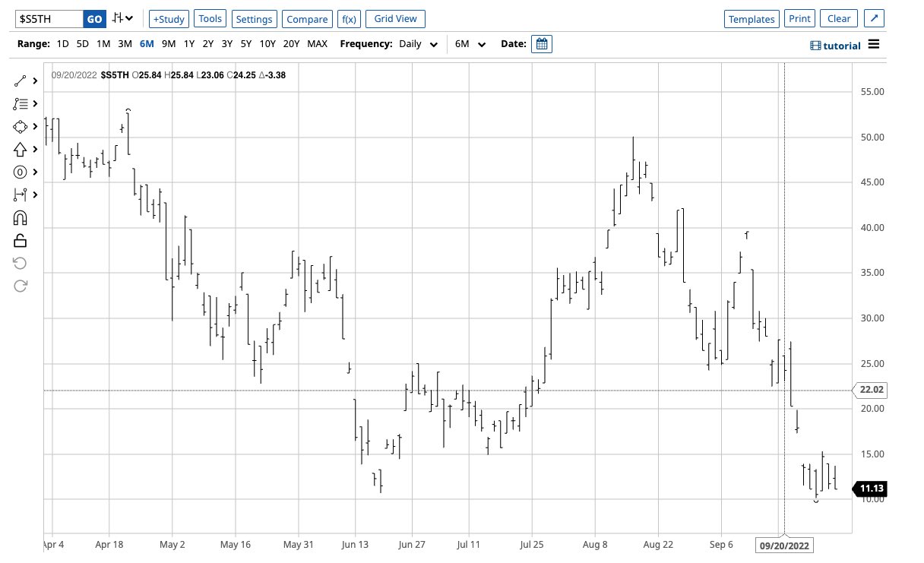This screenshot has height=563, width=924.
Task: Click the pop-out expand chart icon
Action: click(875, 19)
